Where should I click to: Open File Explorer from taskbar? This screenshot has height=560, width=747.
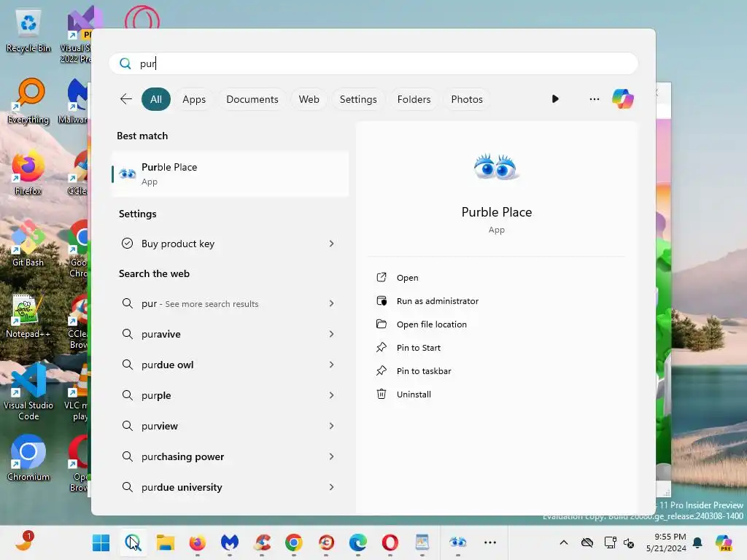[166, 542]
